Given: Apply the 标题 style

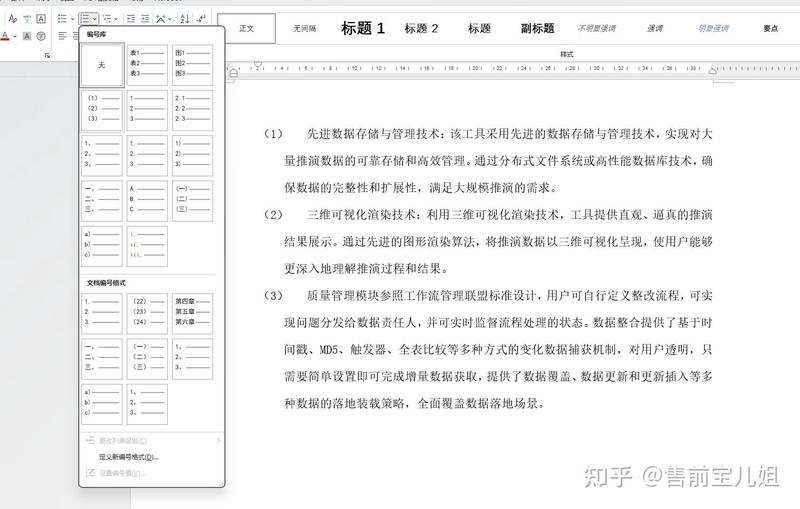Looking at the screenshot, I should click(x=479, y=29).
